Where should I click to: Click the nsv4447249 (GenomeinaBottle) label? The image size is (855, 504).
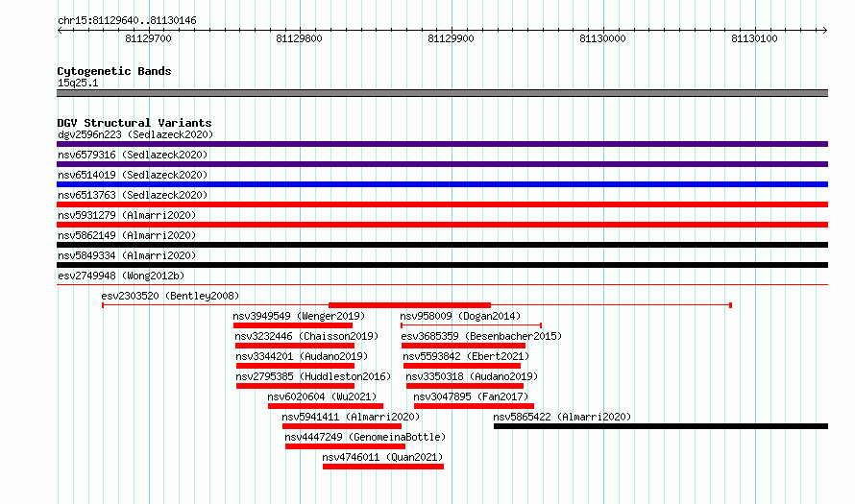(x=365, y=437)
